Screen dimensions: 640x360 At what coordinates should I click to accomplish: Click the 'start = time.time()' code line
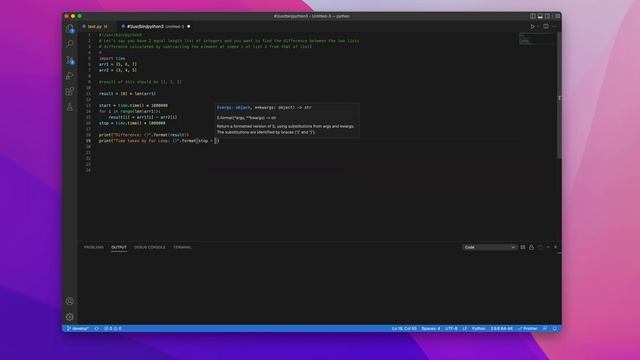133,105
